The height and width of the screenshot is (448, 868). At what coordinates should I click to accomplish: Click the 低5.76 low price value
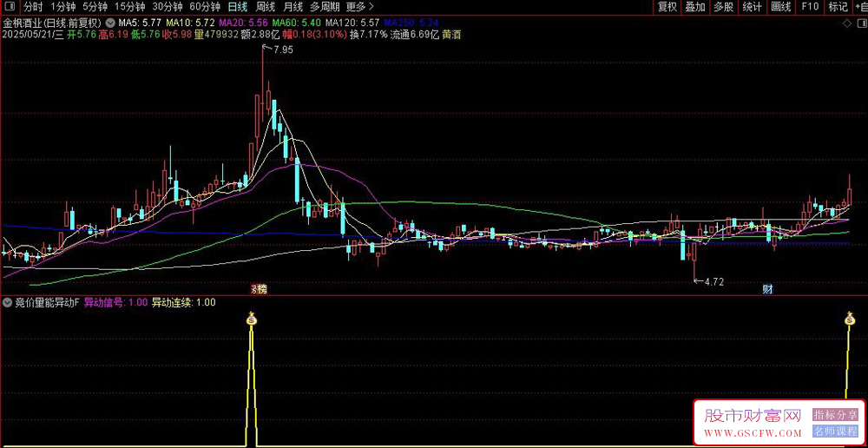pos(145,35)
